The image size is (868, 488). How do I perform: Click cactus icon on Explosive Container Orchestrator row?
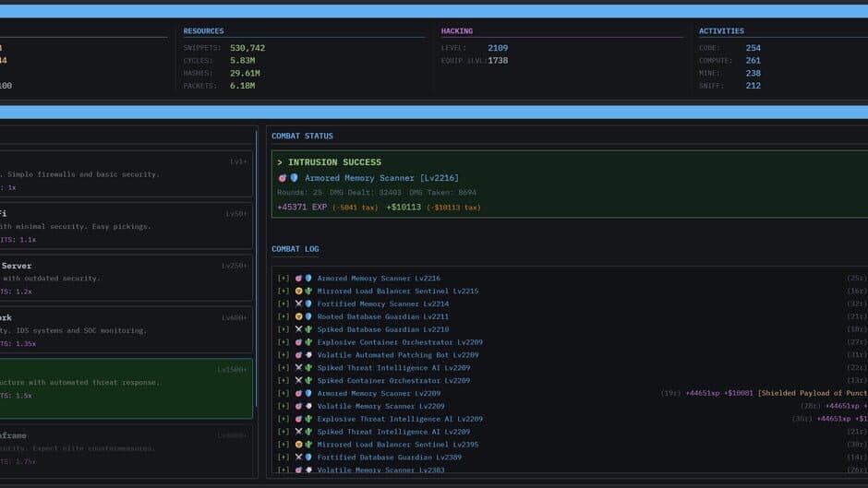307,342
